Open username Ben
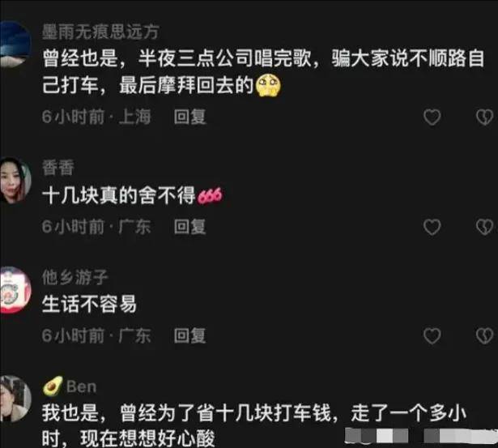The width and height of the screenshot is (498, 448). [x=81, y=386]
